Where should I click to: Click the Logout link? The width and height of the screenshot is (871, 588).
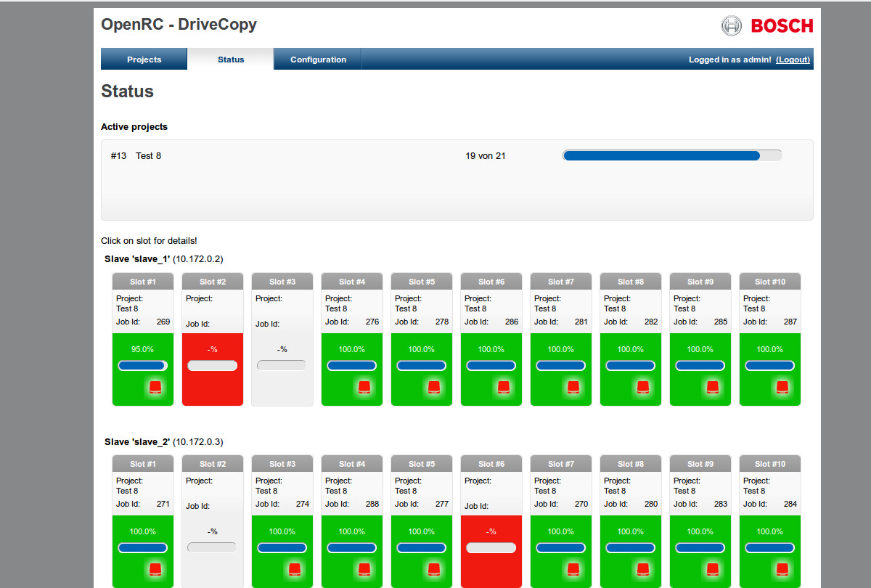[793, 60]
